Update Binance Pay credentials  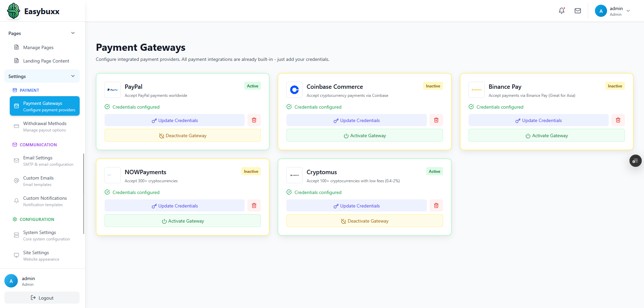(538, 120)
